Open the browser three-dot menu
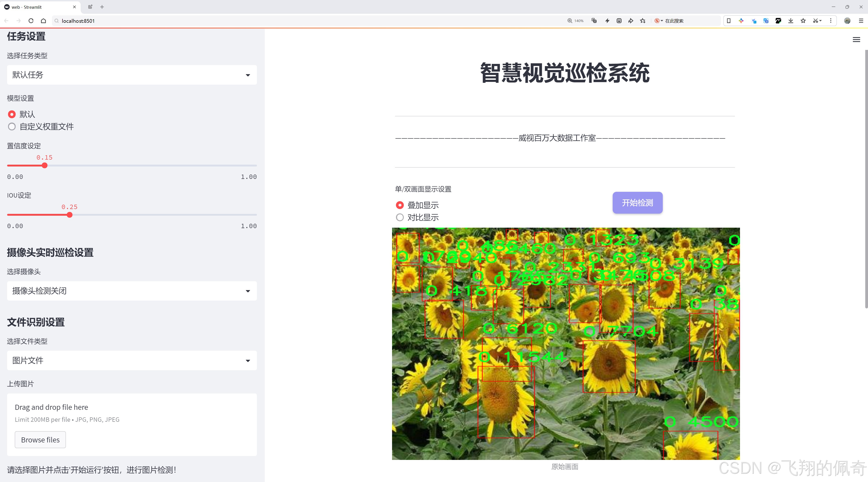This screenshot has height=482, width=868. point(831,21)
